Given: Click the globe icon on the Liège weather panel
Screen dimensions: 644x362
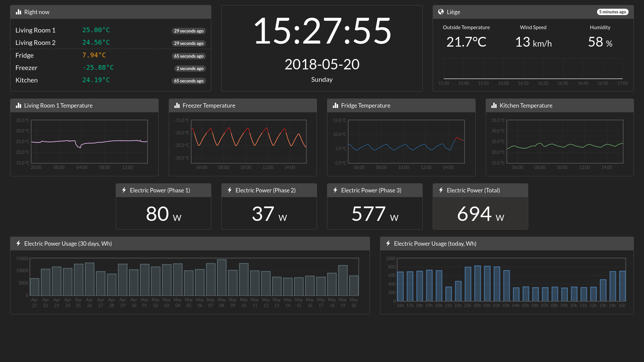Looking at the screenshot, I should tap(440, 12).
